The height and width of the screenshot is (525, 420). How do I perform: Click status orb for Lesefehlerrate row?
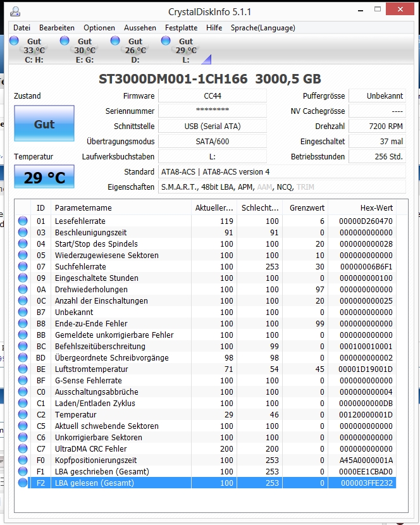point(23,221)
